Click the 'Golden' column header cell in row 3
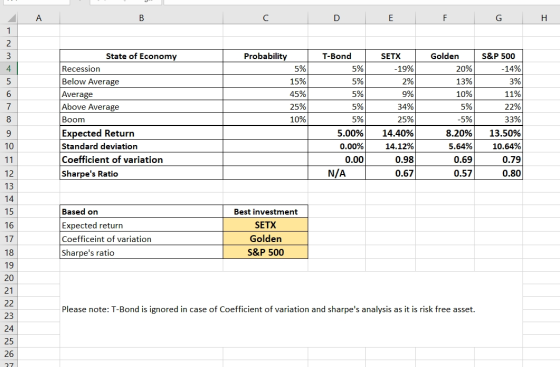Viewport: 560px width, 367px height. (445, 56)
